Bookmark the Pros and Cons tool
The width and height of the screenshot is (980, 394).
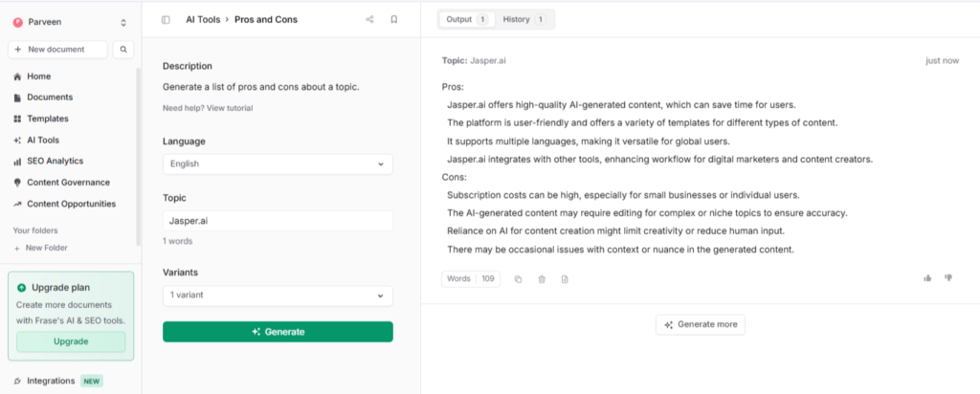[393, 19]
